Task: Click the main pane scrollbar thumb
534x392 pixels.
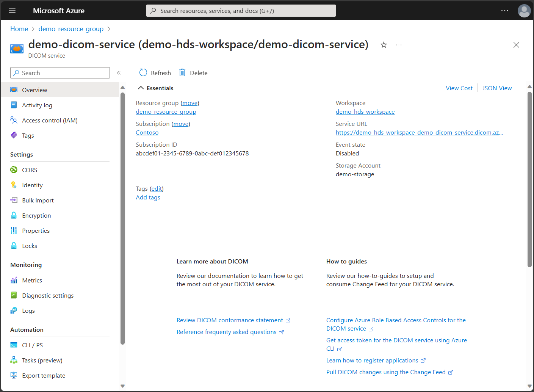Action: (529, 179)
